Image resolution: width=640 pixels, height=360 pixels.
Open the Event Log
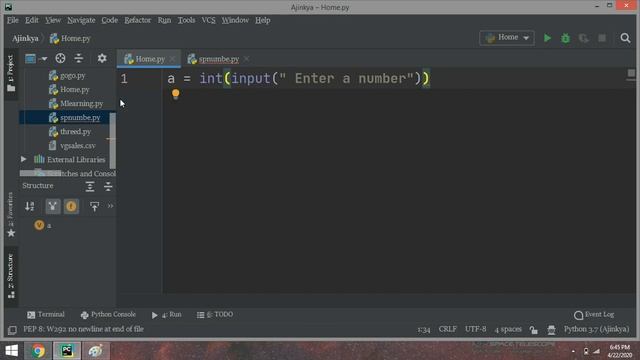[594, 314]
